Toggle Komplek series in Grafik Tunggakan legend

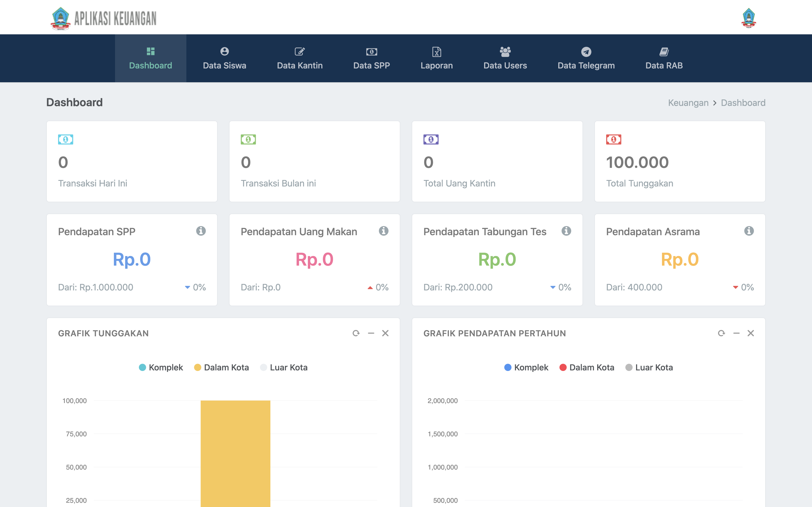coord(161,368)
